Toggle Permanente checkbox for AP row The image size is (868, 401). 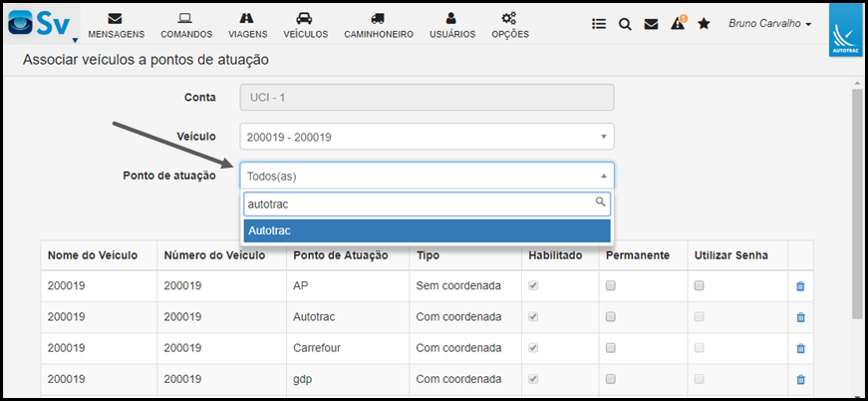pos(611,286)
